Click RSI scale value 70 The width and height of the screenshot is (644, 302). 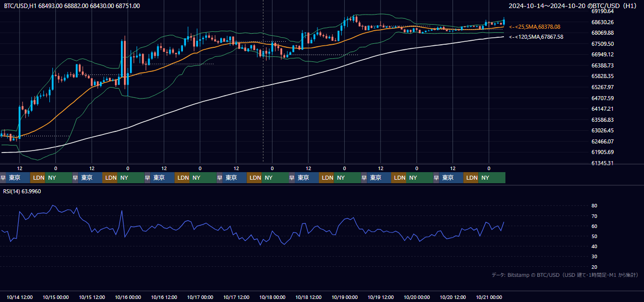click(594, 216)
